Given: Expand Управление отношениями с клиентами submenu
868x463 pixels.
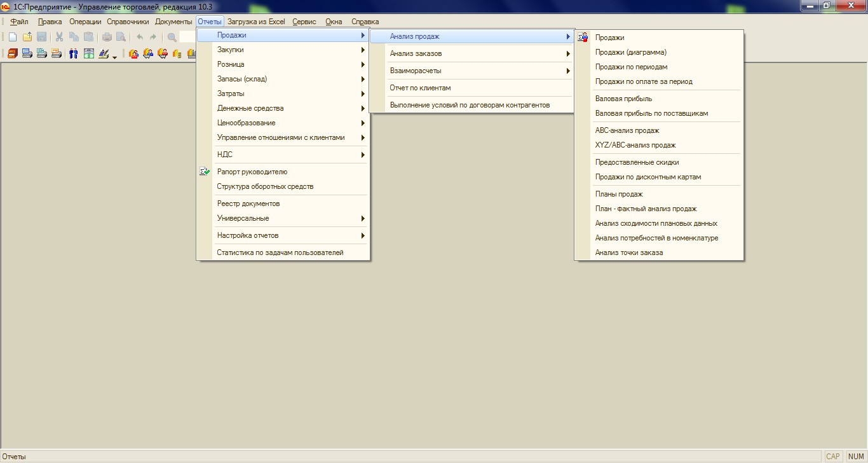Looking at the screenshot, I should [x=283, y=137].
